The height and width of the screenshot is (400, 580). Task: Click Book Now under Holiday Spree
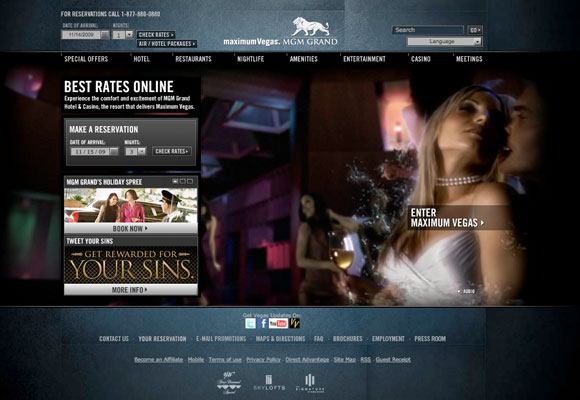click(x=131, y=228)
